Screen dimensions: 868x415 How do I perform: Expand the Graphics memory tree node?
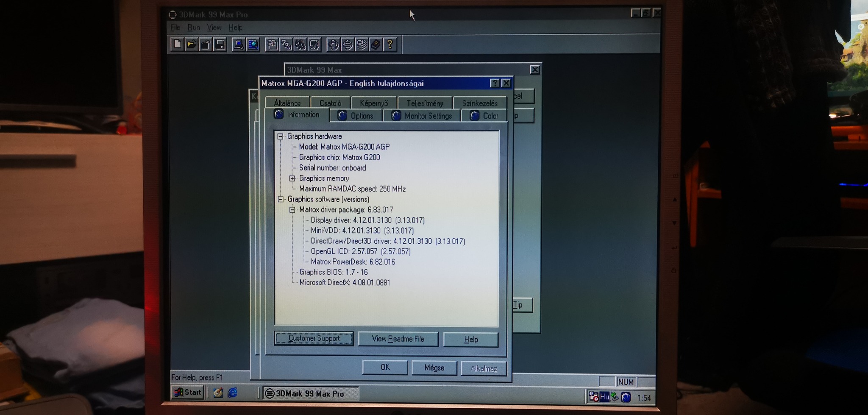tap(292, 178)
